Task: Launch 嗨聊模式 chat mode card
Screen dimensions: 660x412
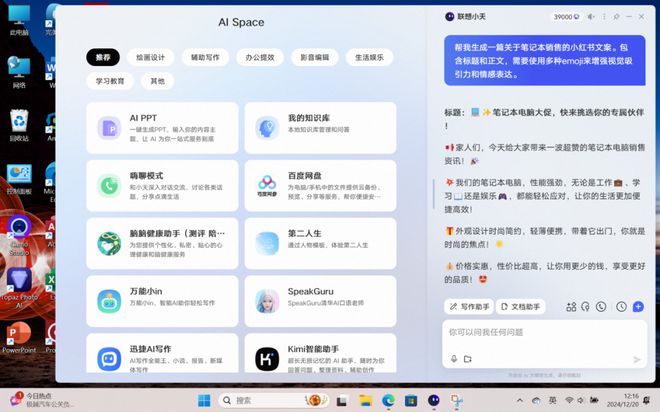Action: coord(162,186)
